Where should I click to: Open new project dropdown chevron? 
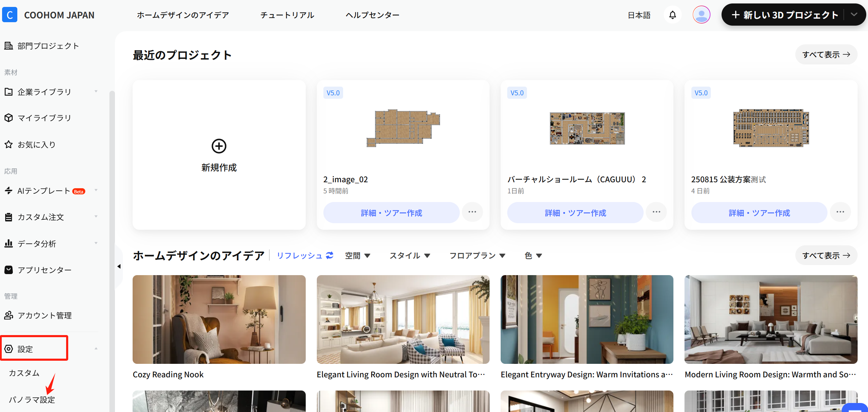click(x=854, y=15)
